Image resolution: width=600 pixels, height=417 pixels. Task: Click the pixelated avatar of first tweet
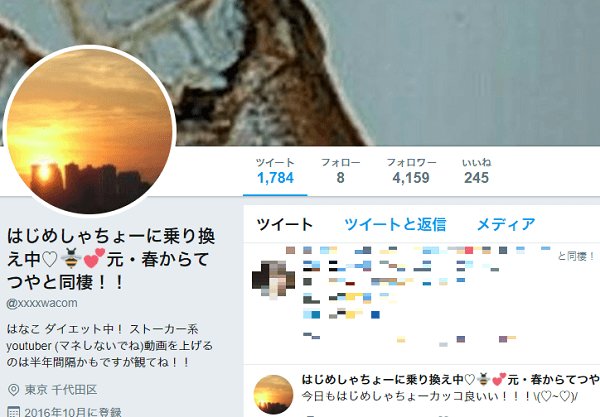click(x=273, y=280)
